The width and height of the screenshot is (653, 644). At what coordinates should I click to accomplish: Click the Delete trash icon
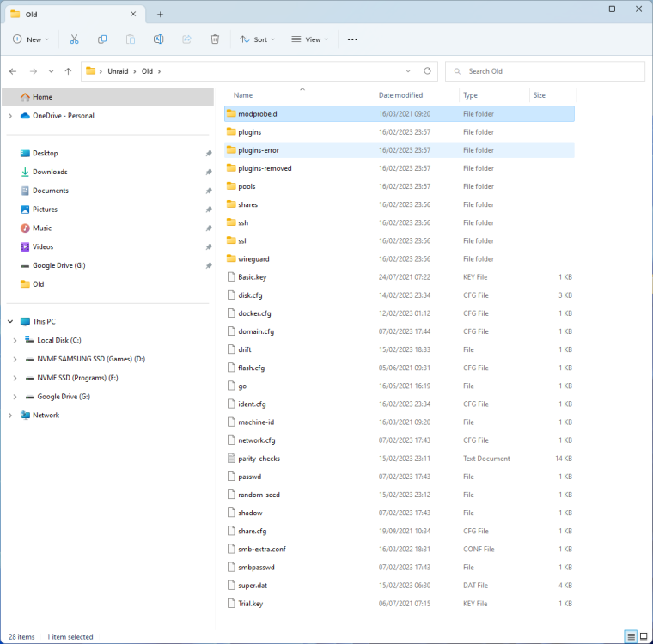pyautogui.click(x=215, y=39)
